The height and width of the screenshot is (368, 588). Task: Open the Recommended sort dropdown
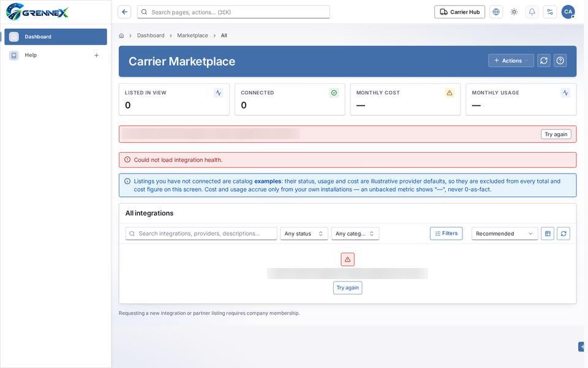point(504,234)
